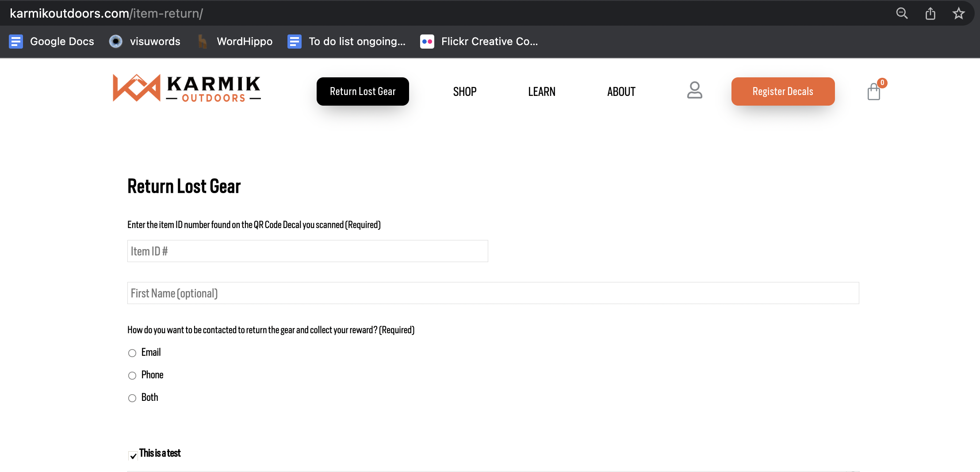
Task: Select the Email contact option
Action: 132,353
